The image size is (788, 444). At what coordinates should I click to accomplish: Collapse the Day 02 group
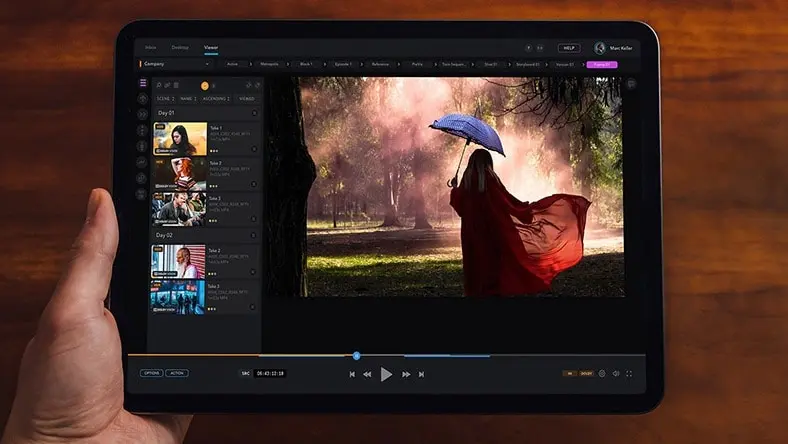(x=253, y=235)
